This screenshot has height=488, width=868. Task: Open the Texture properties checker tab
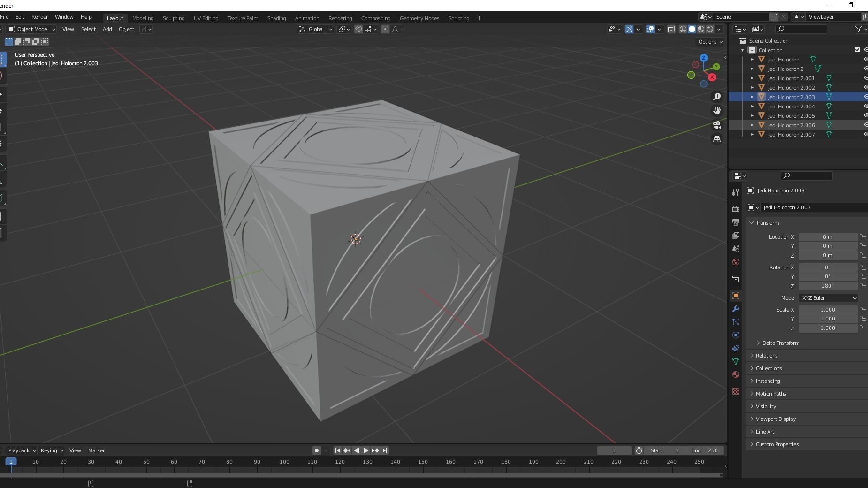(x=736, y=391)
